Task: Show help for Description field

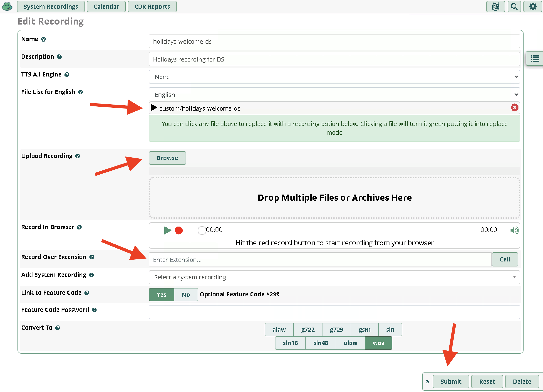Action: click(x=59, y=57)
